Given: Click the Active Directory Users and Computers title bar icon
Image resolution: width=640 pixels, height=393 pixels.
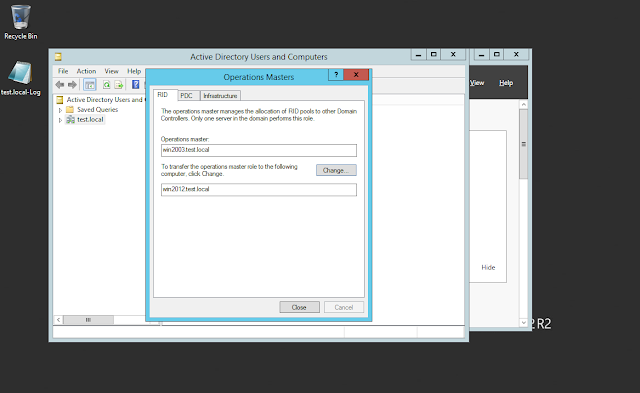Looking at the screenshot, I should tap(58, 57).
